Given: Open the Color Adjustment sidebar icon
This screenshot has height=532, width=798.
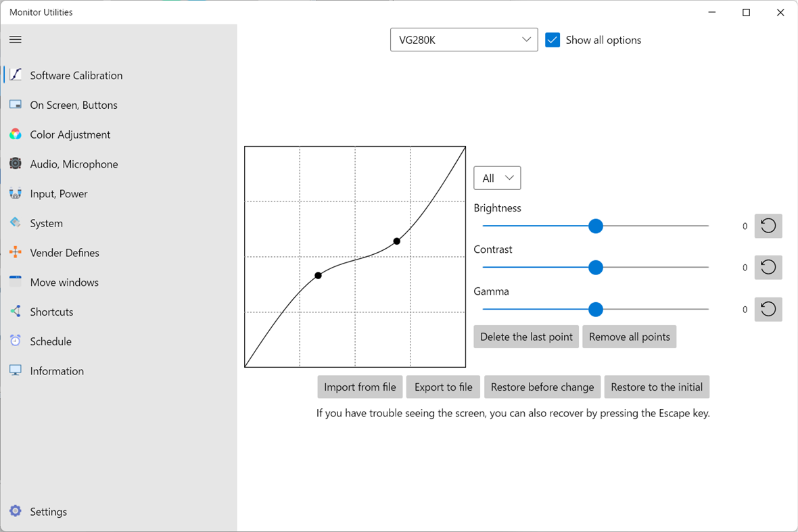Looking at the screenshot, I should point(15,134).
